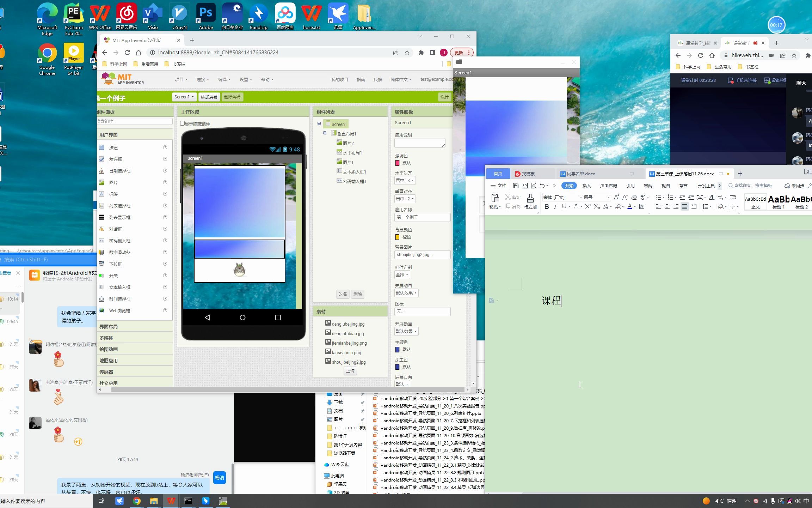Click the Image component icon in palette
Screen dimensions: 812x508
[x=113, y=183]
